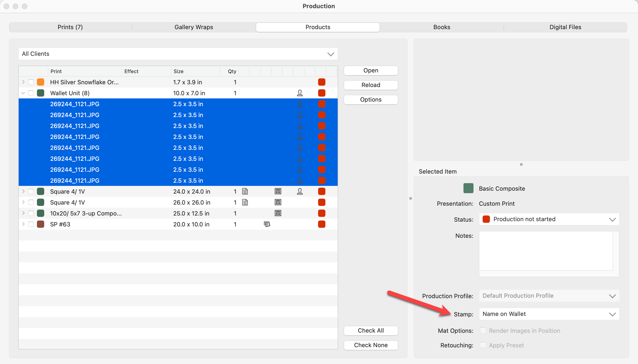Click the image stack icon on SP #63 row
Image resolution: width=638 pixels, height=364 pixels.
[267, 224]
